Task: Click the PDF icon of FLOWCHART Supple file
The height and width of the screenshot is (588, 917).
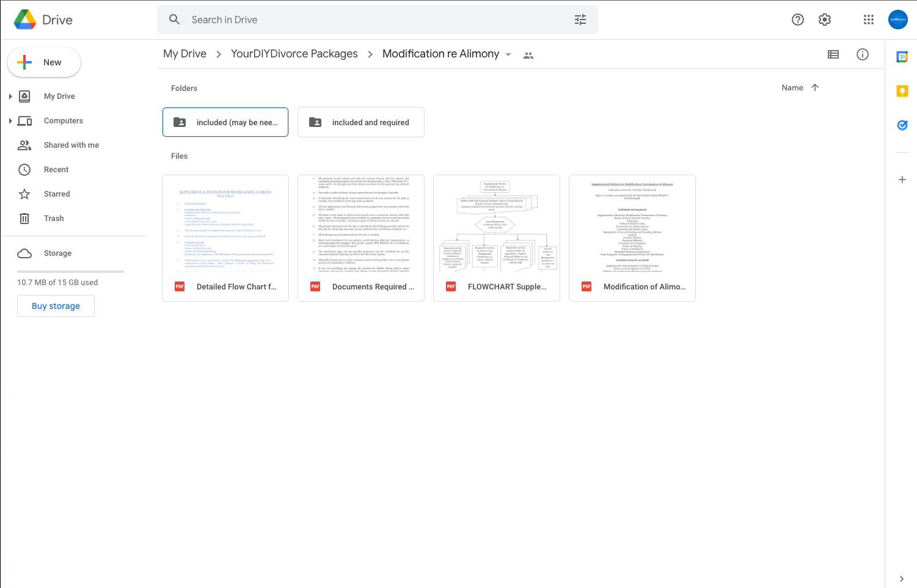Action: 451,286
